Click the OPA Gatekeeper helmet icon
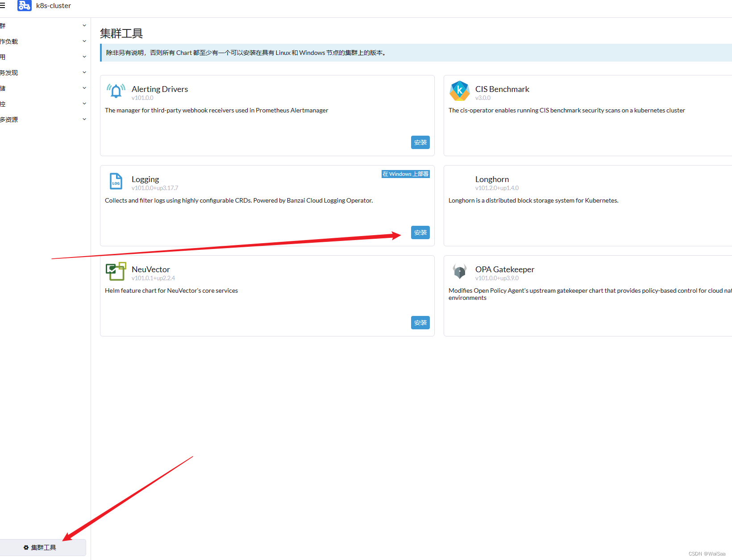The image size is (732, 560). tap(460, 271)
